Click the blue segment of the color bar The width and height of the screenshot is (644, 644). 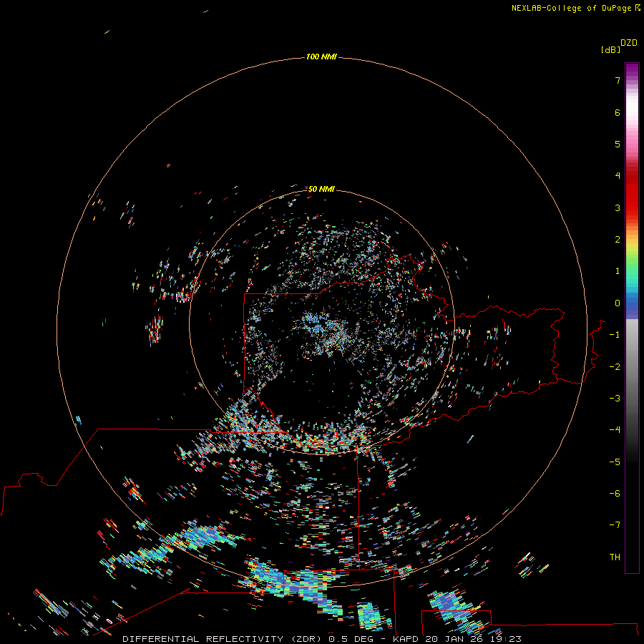pos(632,304)
